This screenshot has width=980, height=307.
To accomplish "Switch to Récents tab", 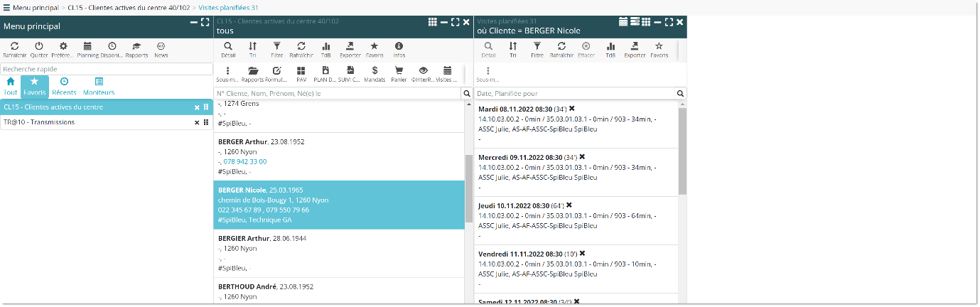I will point(64,86).
